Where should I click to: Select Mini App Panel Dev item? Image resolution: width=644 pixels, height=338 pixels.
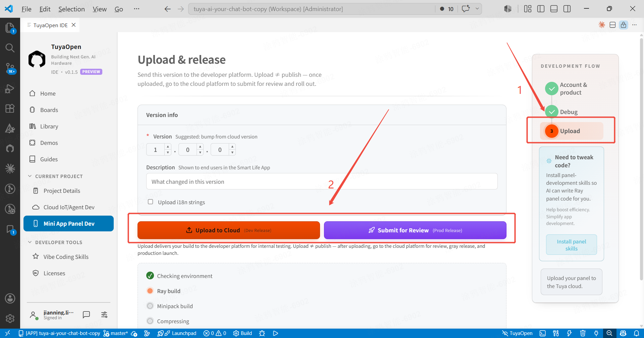coord(68,224)
